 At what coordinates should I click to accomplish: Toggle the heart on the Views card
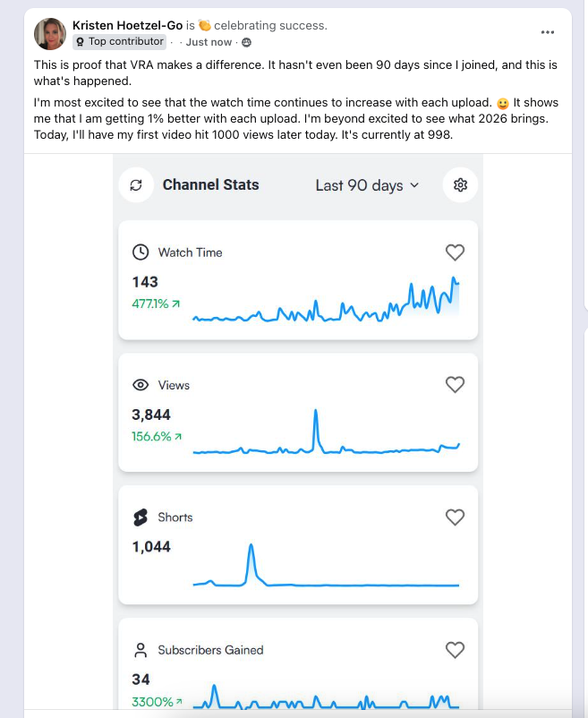coord(455,385)
